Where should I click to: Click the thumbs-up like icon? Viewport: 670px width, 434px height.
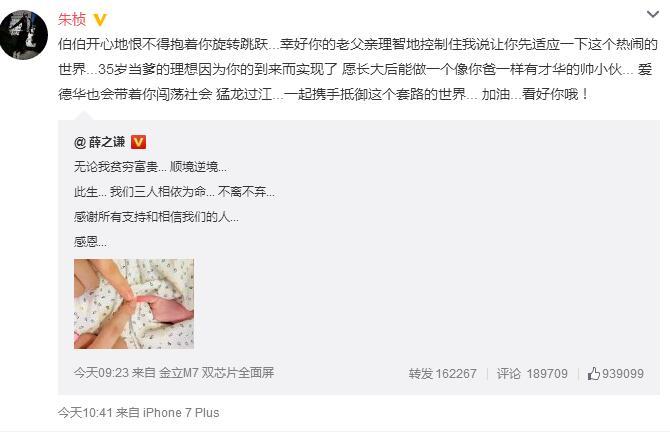tap(593, 374)
